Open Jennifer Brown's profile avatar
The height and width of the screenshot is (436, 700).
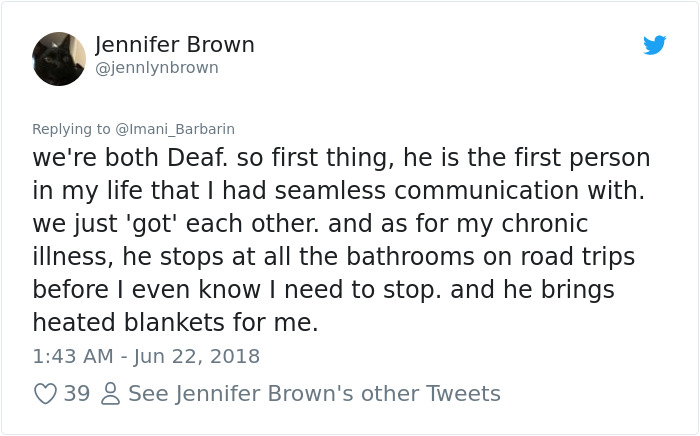59,59
